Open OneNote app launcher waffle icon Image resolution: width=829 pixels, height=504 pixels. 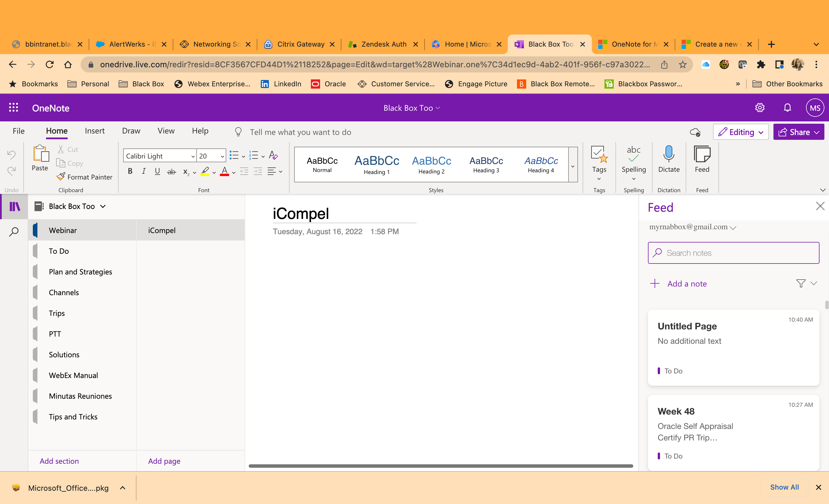pyautogui.click(x=14, y=108)
